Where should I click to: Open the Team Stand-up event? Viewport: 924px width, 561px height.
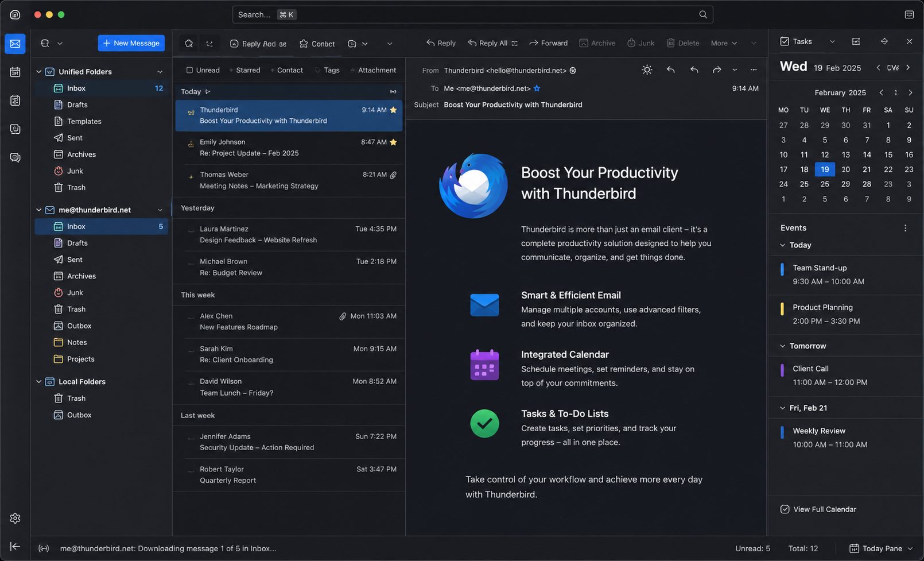(846, 275)
